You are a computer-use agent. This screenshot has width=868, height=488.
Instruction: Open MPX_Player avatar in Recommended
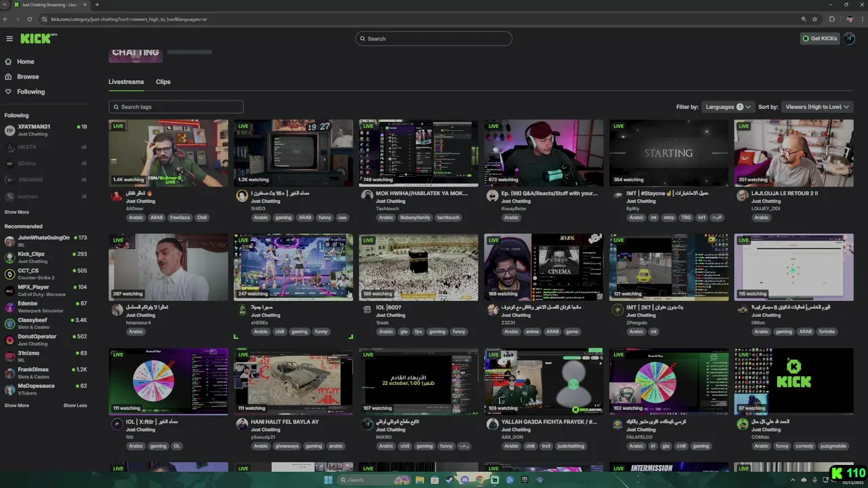[x=9, y=291]
